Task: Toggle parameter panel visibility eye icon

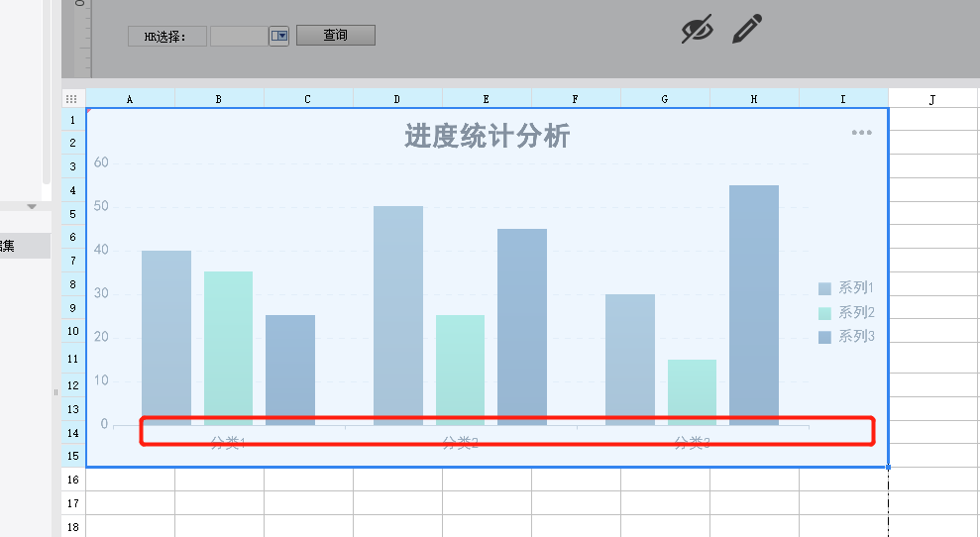Action: (x=697, y=29)
